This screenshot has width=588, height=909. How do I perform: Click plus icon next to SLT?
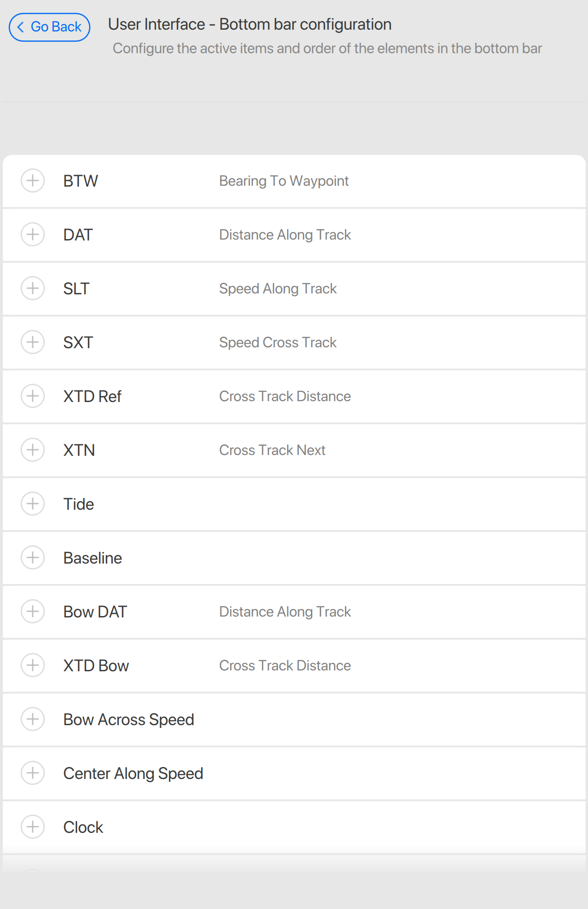pos(32,288)
